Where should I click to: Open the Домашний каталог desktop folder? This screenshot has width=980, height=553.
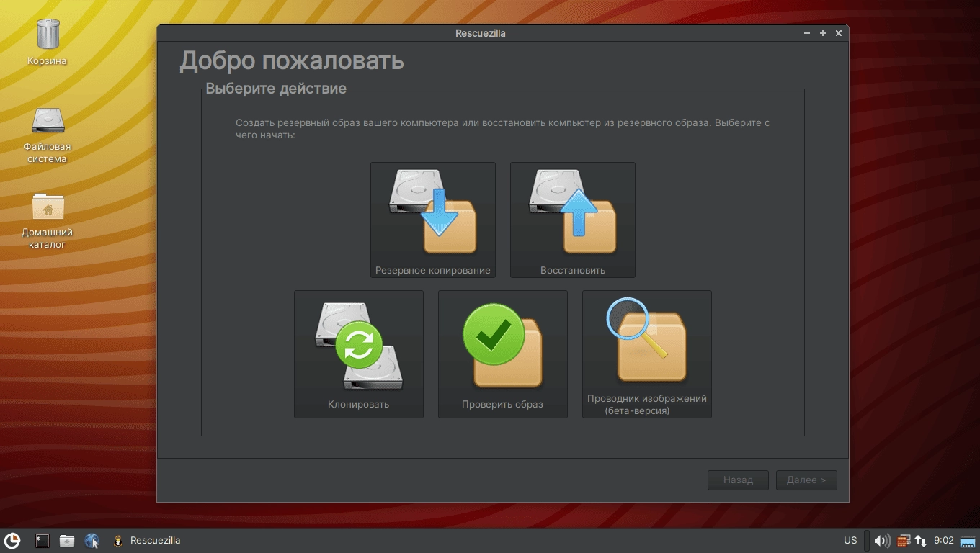(48, 220)
